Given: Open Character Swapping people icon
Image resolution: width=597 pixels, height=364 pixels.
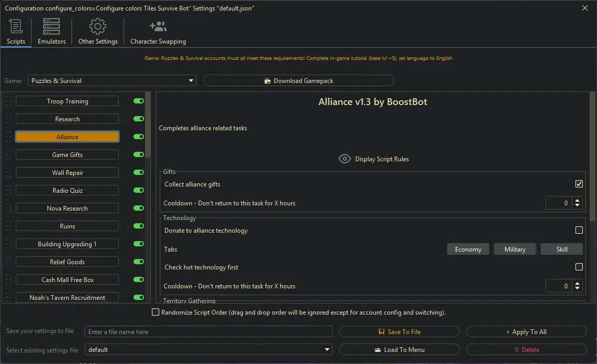Looking at the screenshot, I should click(158, 26).
